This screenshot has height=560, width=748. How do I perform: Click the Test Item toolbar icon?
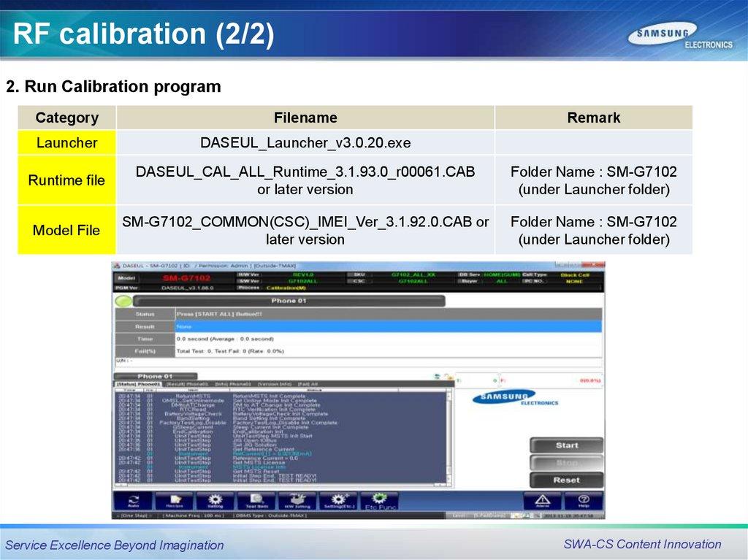(256, 501)
